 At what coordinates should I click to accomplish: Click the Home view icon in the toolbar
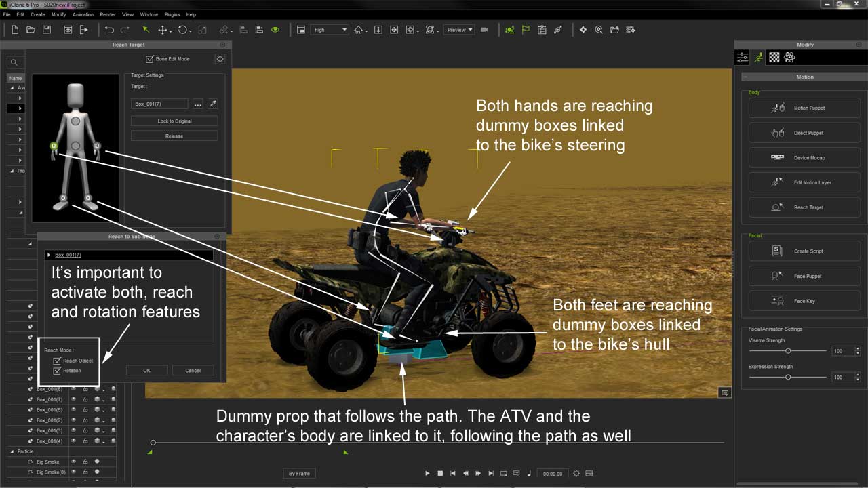[358, 30]
